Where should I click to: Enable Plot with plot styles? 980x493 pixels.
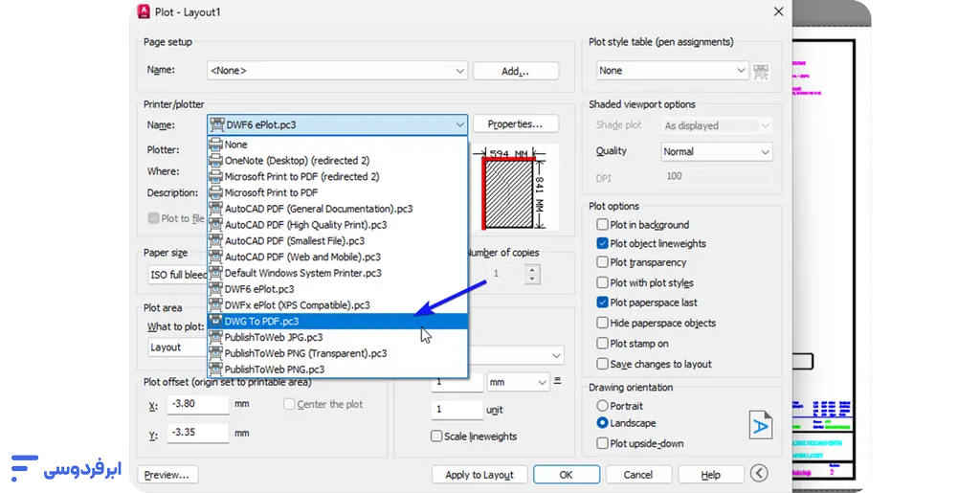coord(603,282)
